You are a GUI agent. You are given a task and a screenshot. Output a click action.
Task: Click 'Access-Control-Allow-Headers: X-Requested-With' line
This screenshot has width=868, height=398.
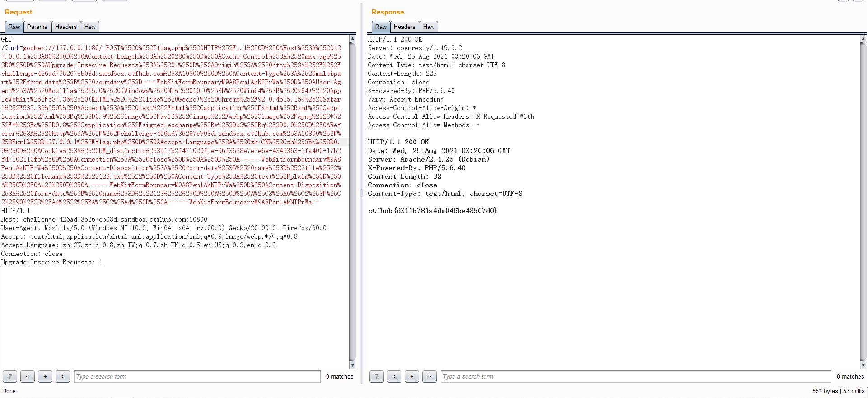tap(451, 116)
